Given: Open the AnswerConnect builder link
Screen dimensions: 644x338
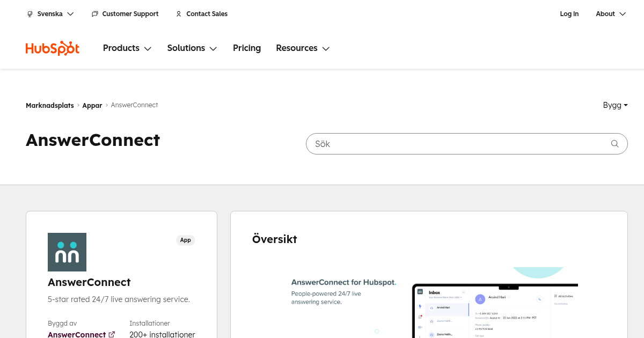Looking at the screenshot, I should [77, 334].
